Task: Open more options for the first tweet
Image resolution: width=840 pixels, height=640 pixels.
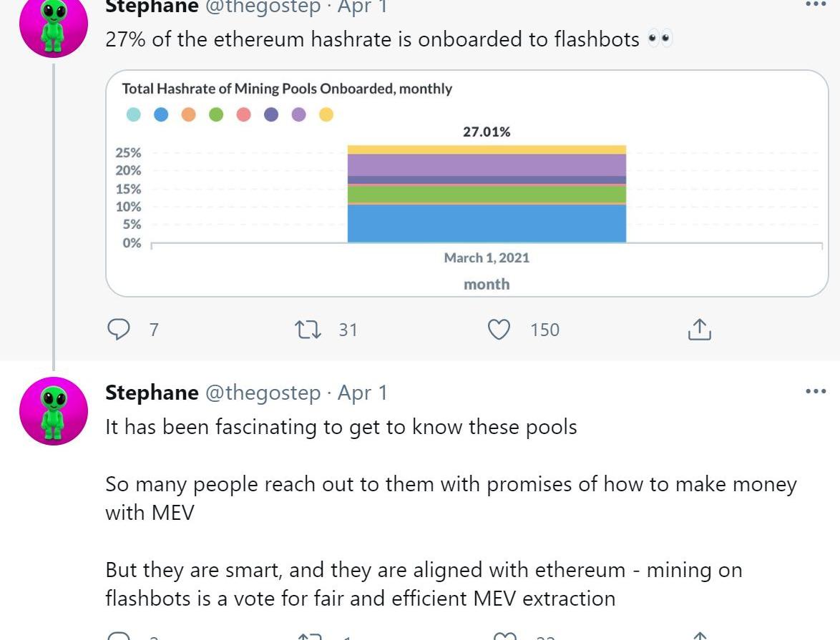Action: 816,4
